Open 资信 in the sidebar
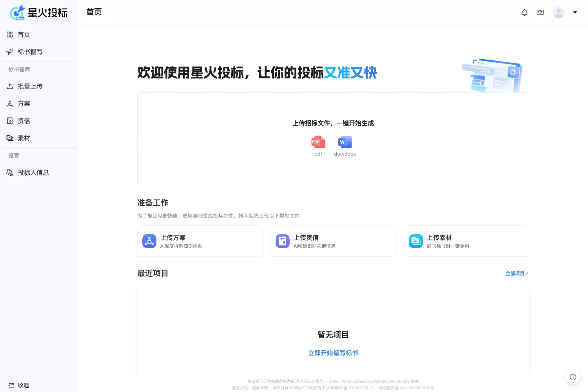This screenshot has width=588, height=392. click(39, 121)
